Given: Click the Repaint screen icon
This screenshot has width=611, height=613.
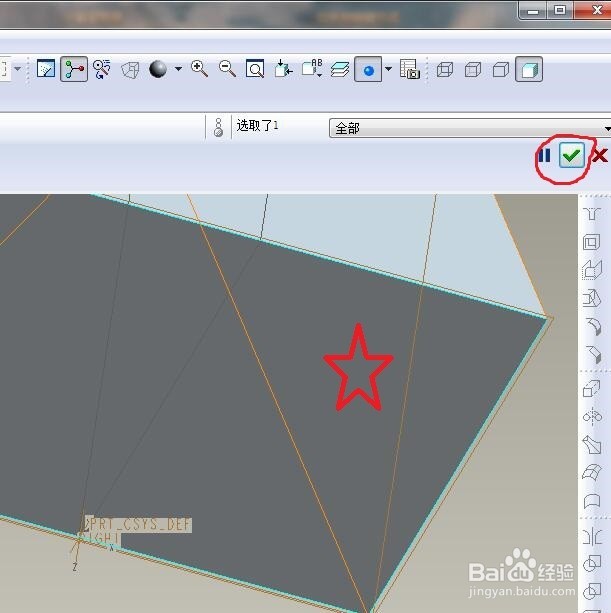Looking at the screenshot, I should [46, 69].
